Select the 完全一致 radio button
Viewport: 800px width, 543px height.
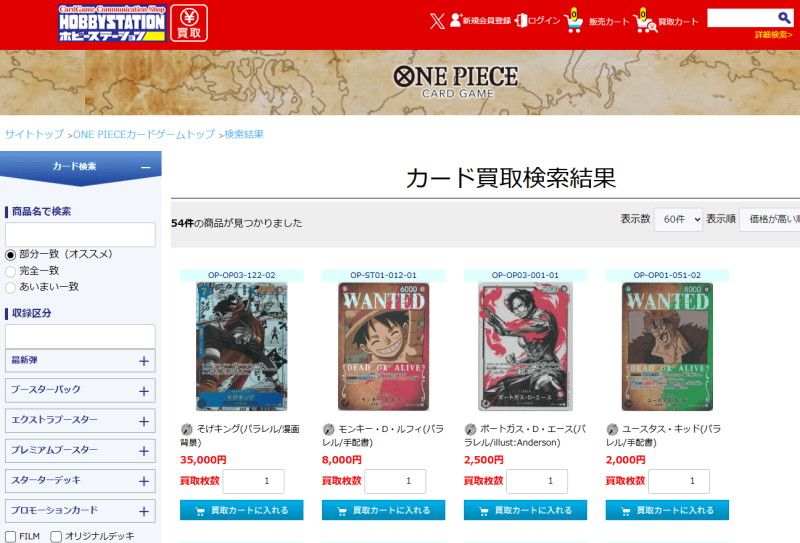10,271
